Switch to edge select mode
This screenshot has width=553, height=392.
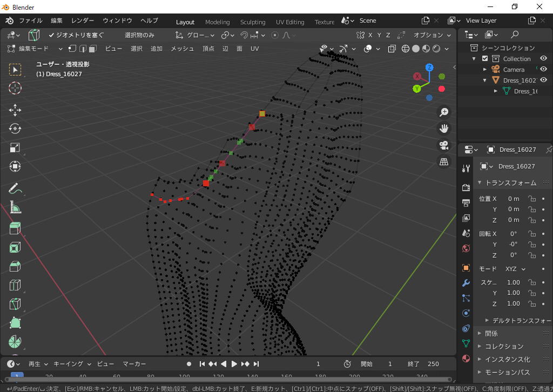point(83,49)
